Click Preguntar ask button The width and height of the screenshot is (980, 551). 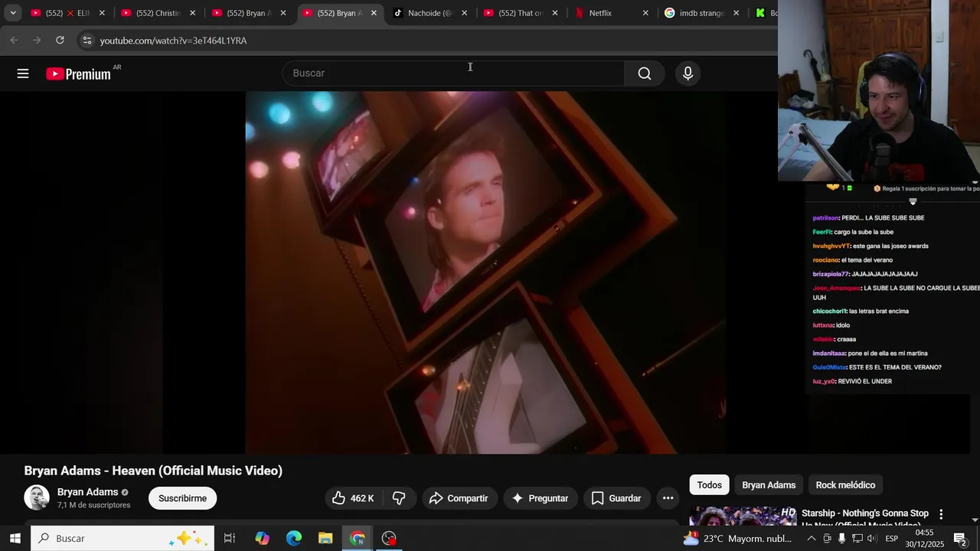pos(540,498)
